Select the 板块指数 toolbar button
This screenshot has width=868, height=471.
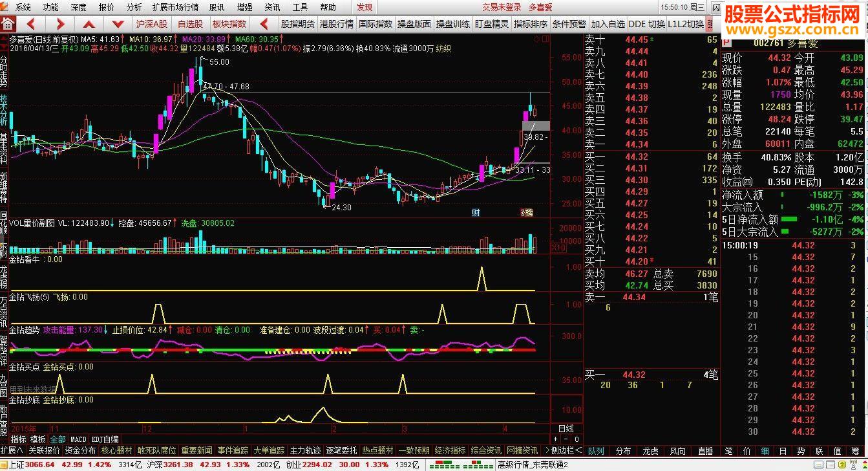[x=229, y=24]
